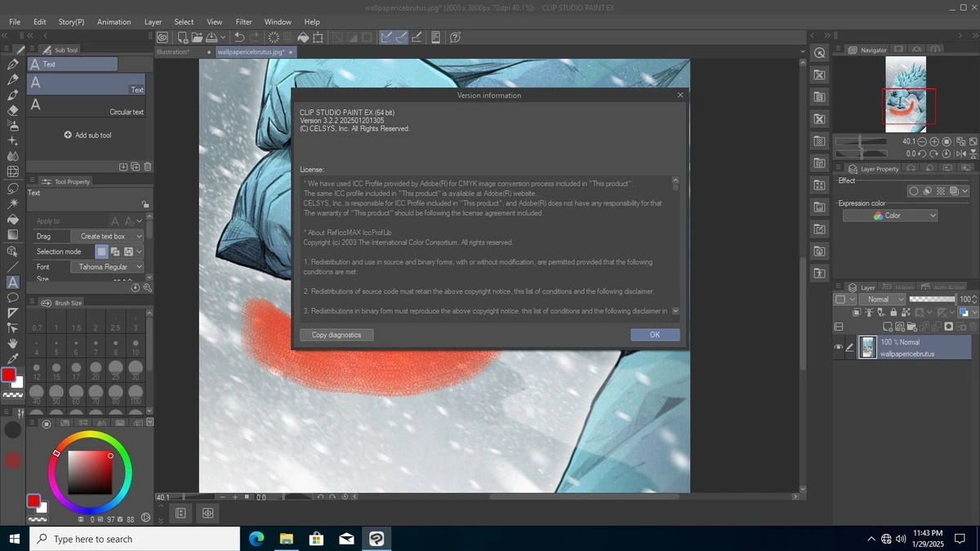Viewport: 980px width, 551px height.
Task: Toggle tool property lock icon
Action: pos(145,204)
